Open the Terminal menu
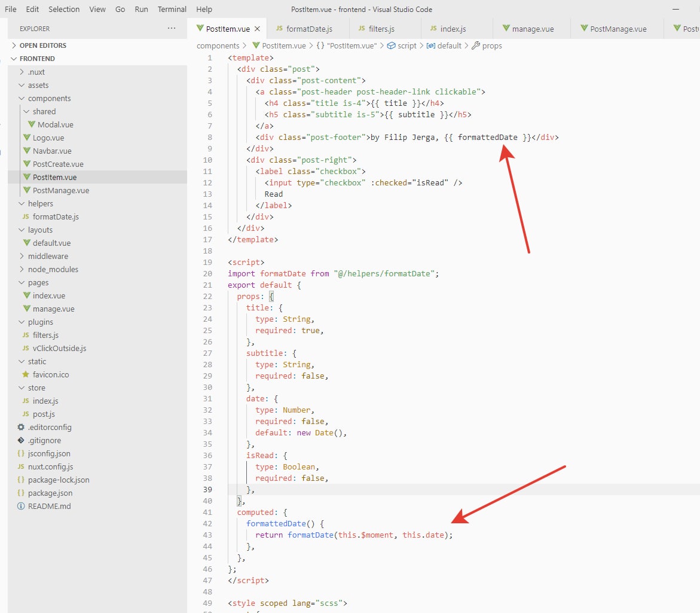Screen dimensions: 700x613 [x=172, y=9]
